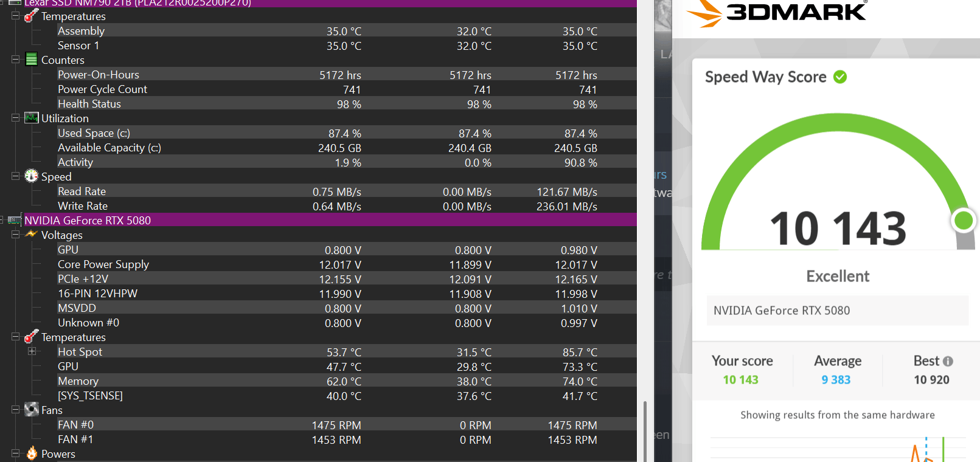Click the Best score value 10 920

tap(931, 379)
